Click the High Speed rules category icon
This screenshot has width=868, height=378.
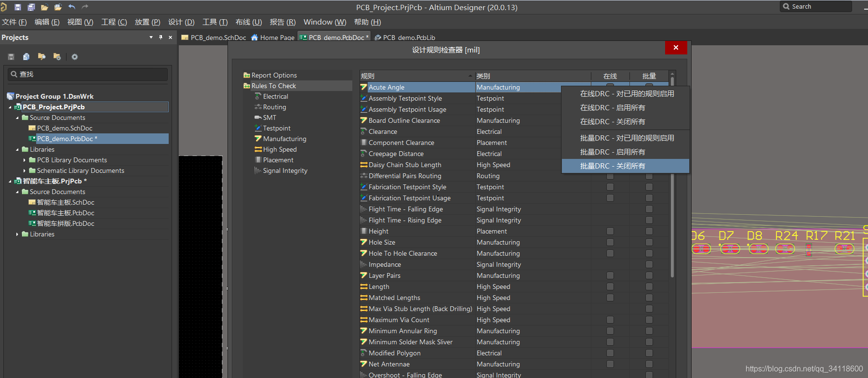pos(258,149)
